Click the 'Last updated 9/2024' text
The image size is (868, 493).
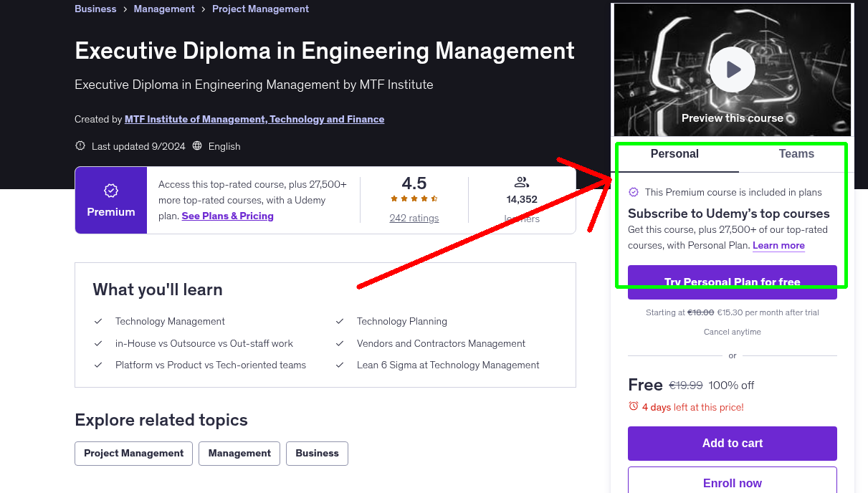coord(138,146)
